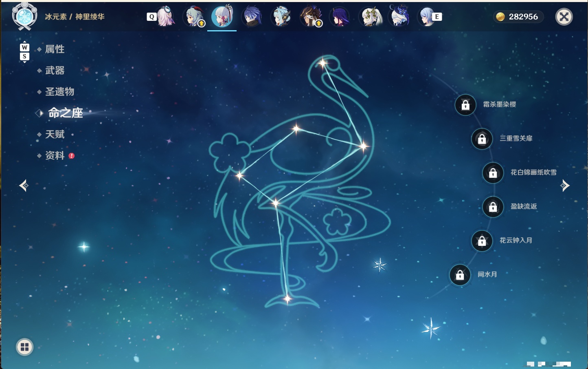
Task: Click the constellation name 三重雪关扉
Action: [x=516, y=138]
